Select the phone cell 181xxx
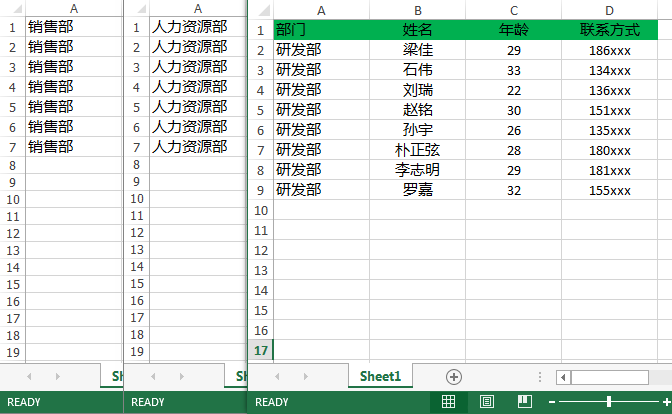 pyautogui.click(x=609, y=170)
